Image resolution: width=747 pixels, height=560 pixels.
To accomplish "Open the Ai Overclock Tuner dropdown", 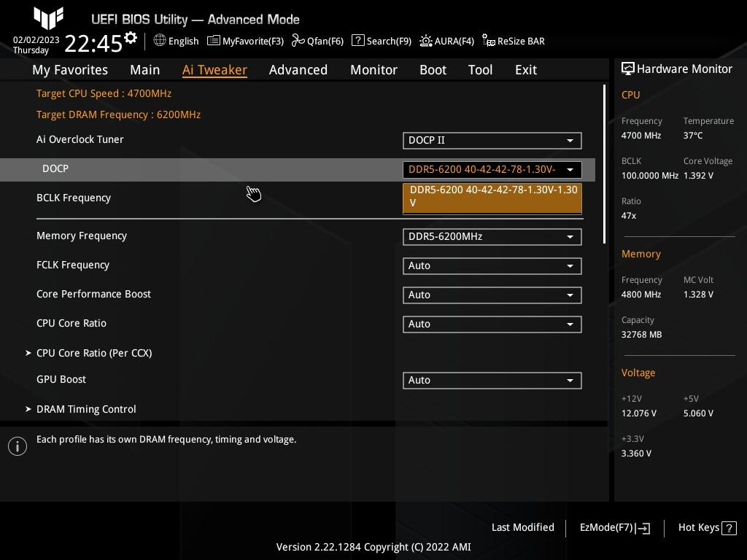I will point(492,140).
